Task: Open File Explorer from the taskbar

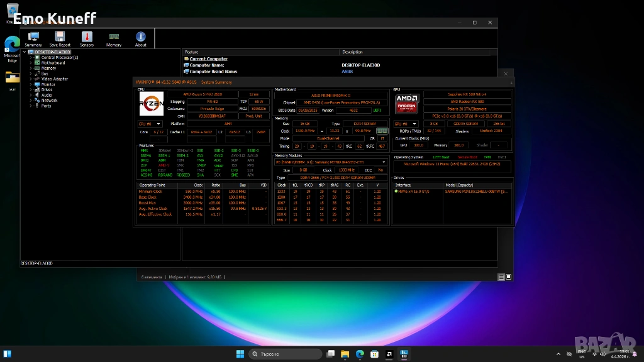Action: click(x=343, y=354)
